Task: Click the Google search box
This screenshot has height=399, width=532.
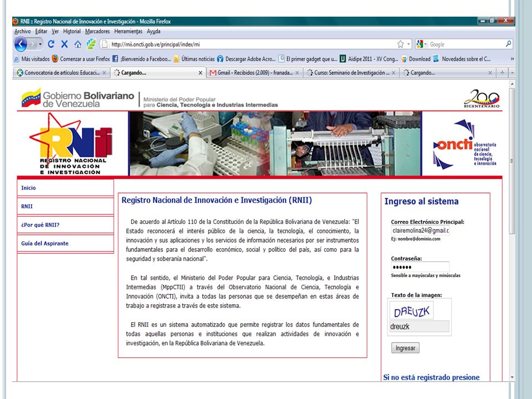Action: (466, 44)
